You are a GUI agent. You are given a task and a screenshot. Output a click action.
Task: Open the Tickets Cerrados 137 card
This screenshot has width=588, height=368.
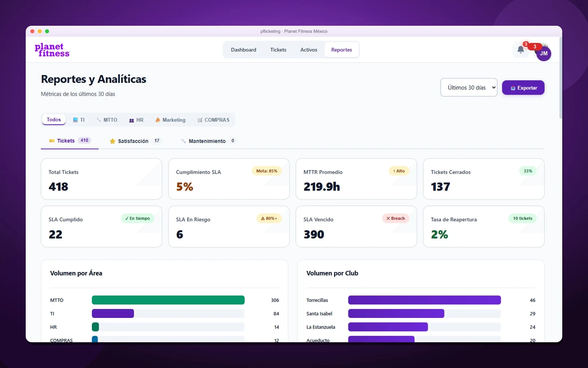pyautogui.click(x=484, y=179)
